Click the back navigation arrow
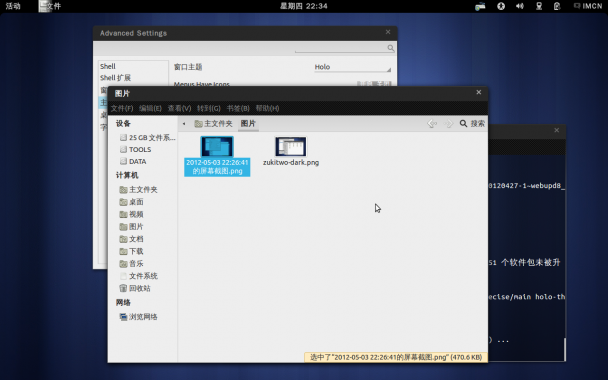 coord(432,124)
